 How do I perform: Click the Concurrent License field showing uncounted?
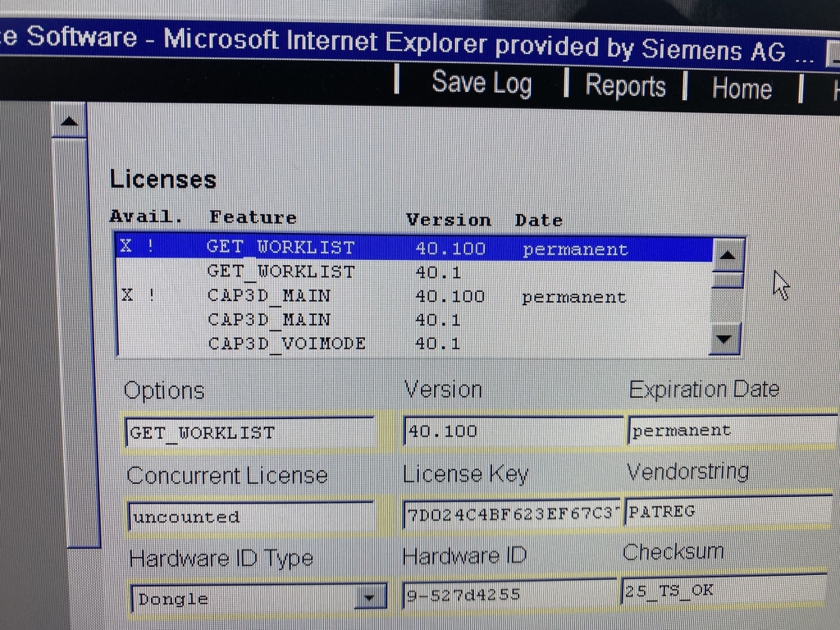251,517
